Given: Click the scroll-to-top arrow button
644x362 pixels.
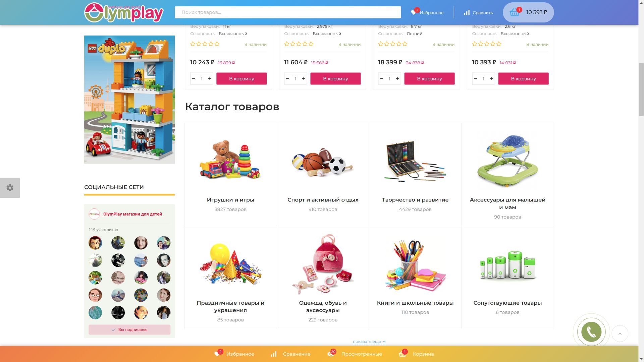Looking at the screenshot, I should pyautogui.click(x=620, y=334).
